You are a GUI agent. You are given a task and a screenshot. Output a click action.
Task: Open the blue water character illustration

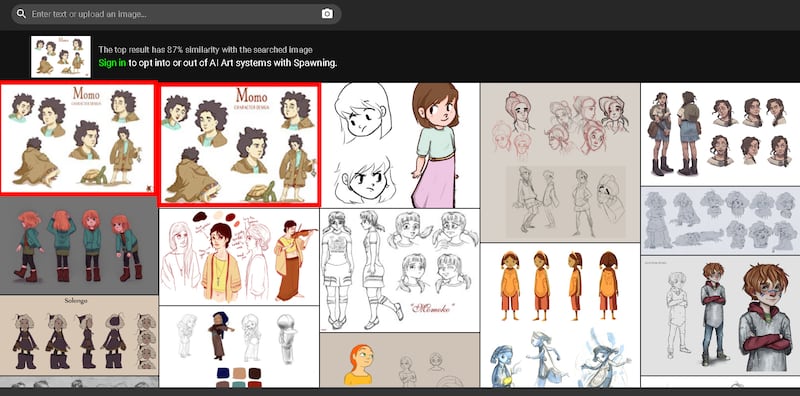click(x=560, y=357)
